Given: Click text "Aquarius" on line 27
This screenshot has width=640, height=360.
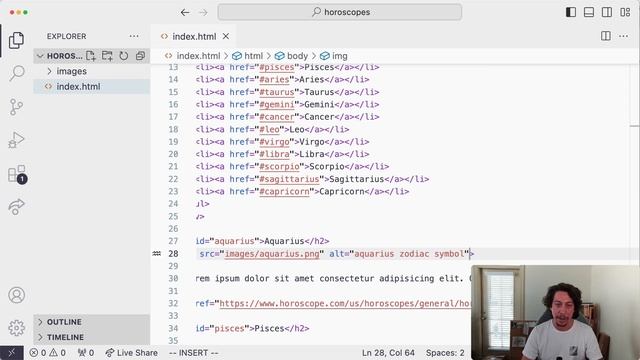Looking at the screenshot, I should [x=284, y=241].
